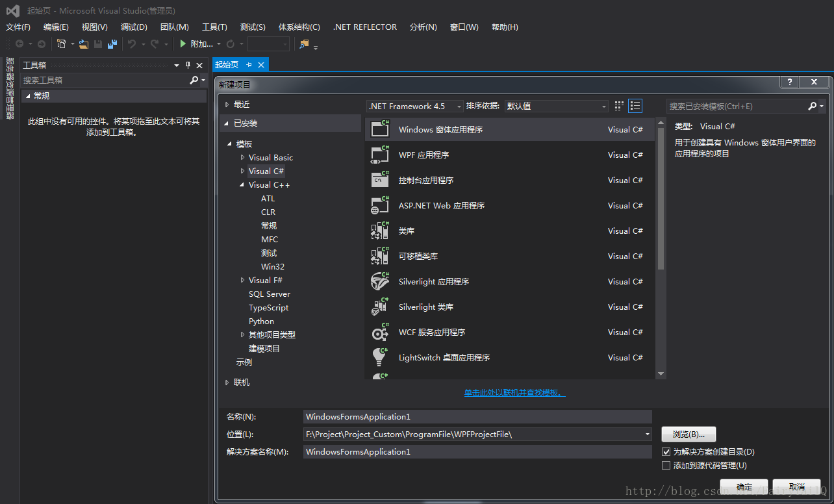Click the pin icon on the 起始页 tab
This screenshot has width=834, height=504.
point(249,65)
